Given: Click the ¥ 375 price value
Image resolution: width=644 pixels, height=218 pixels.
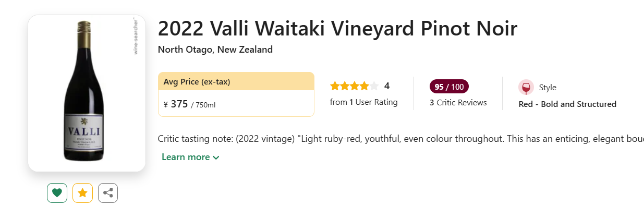Looking at the screenshot, I should pyautogui.click(x=176, y=104).
